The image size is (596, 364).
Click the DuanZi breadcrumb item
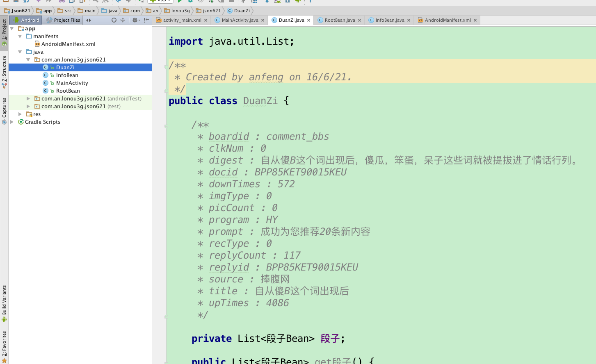coord(238,11)
